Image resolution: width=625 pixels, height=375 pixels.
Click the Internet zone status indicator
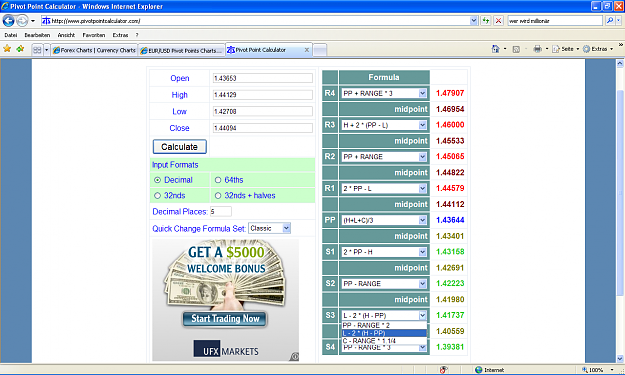click(x=489, y=370)
